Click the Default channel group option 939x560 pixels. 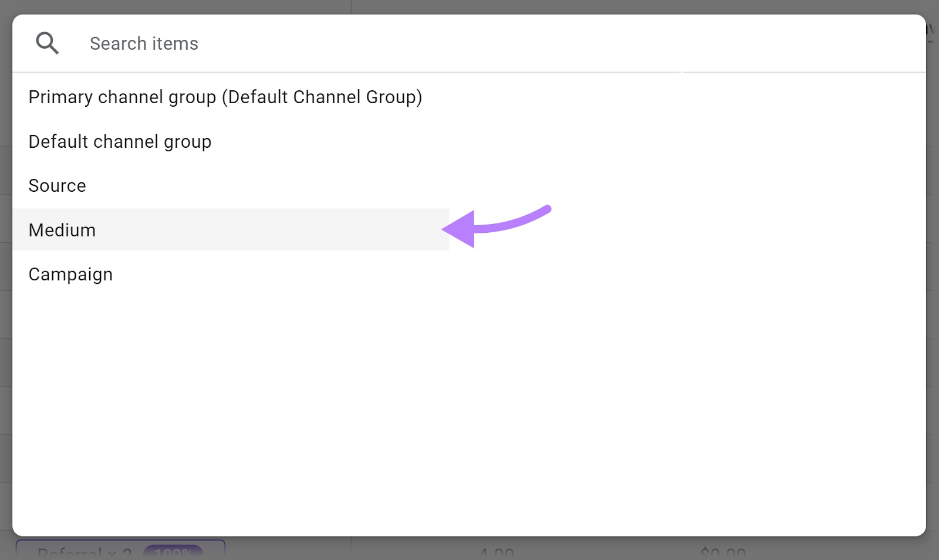coord(120,141)
